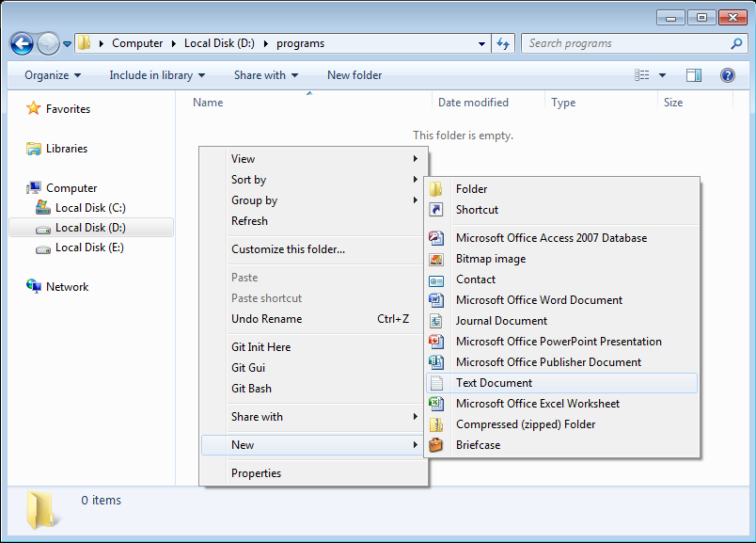The image size is (756, 543).
Task: Toggle the preview pane icon in toolbar
Action: point(694,75)
